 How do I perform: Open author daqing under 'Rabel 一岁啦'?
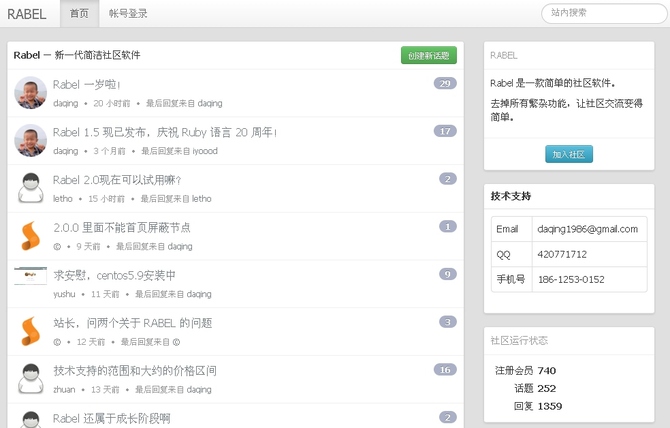pyautogui.click(x=65, y=103)
